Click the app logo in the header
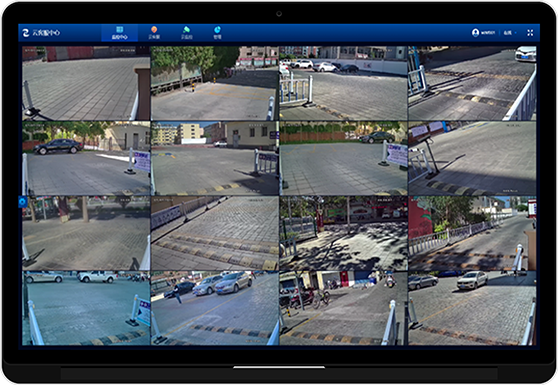This screenshot has height=385, width=558. 26,33
